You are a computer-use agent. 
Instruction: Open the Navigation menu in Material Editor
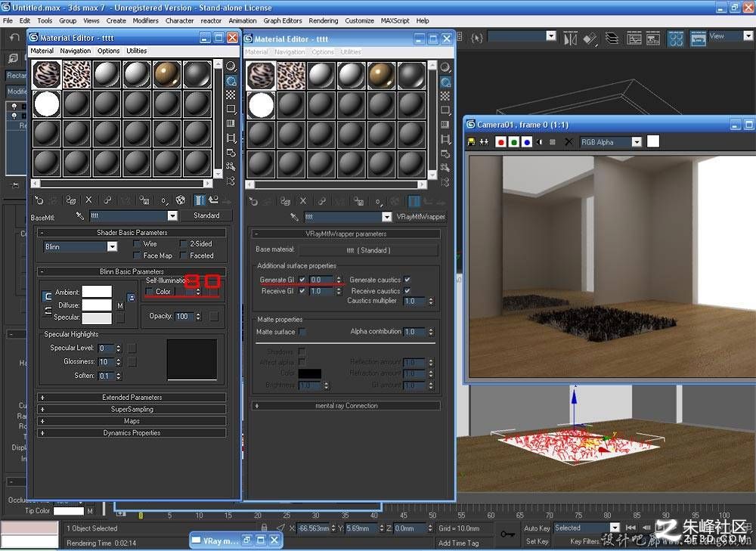coord(75,51)
